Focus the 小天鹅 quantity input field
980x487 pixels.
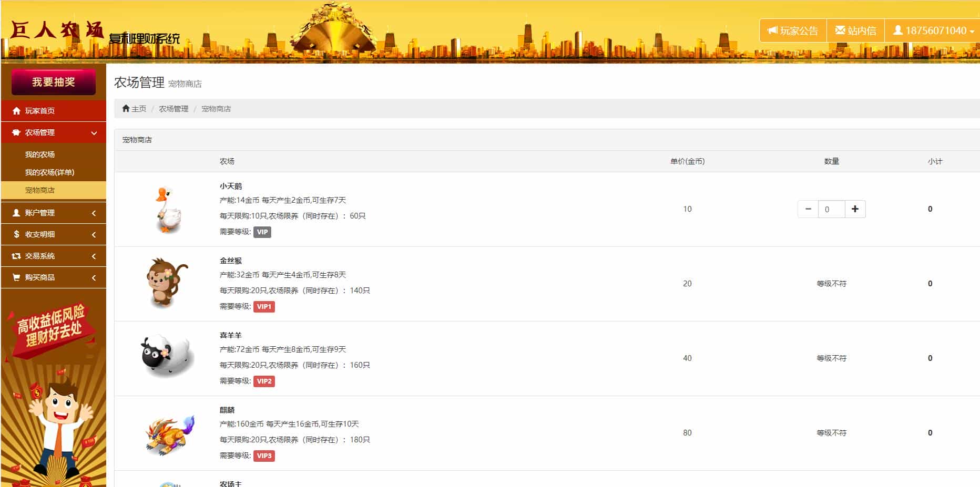click(x=831, y=209)
